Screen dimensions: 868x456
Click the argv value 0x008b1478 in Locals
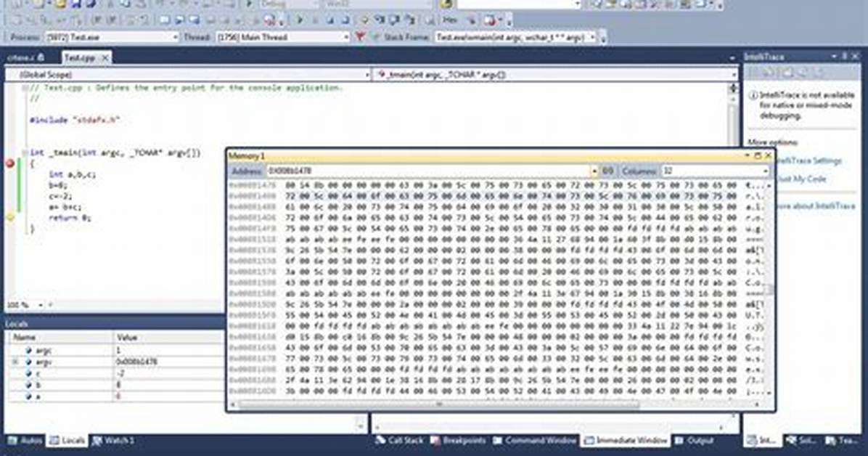pos(136,362)
